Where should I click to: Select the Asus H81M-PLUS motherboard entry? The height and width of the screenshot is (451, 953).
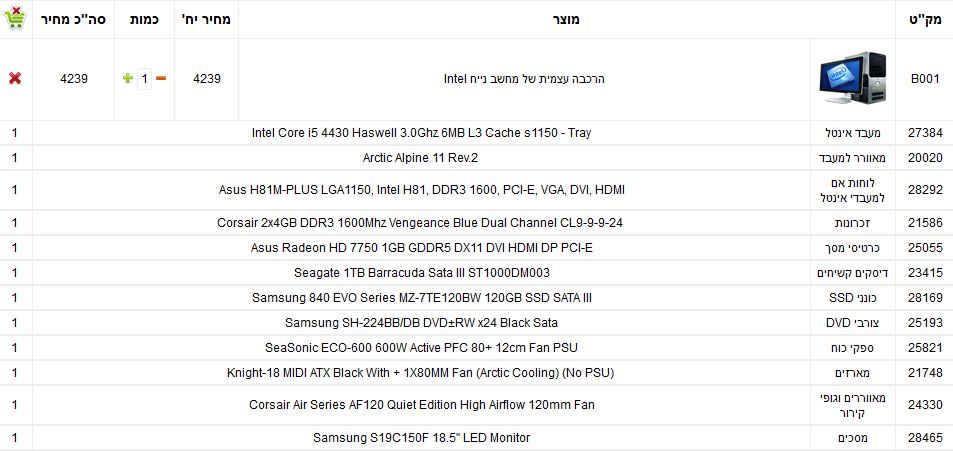click(x=421, y=189)
